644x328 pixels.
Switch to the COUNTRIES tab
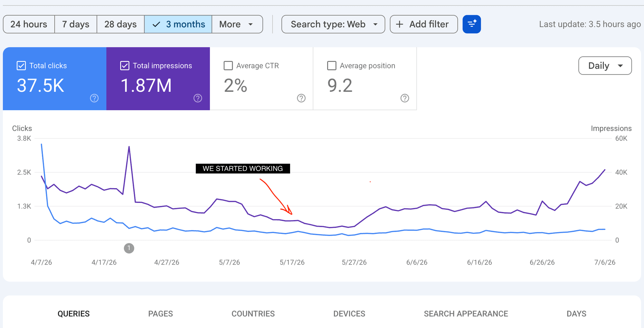pos(253,314)
